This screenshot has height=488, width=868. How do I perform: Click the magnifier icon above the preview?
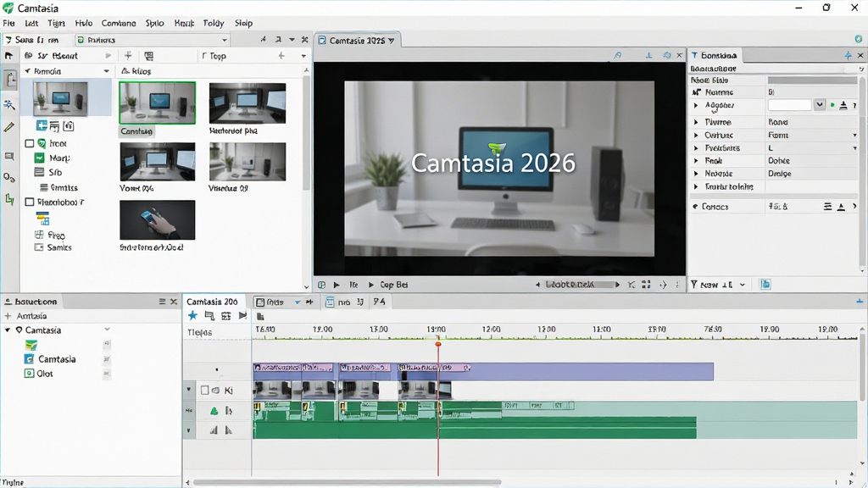[618, 55]
